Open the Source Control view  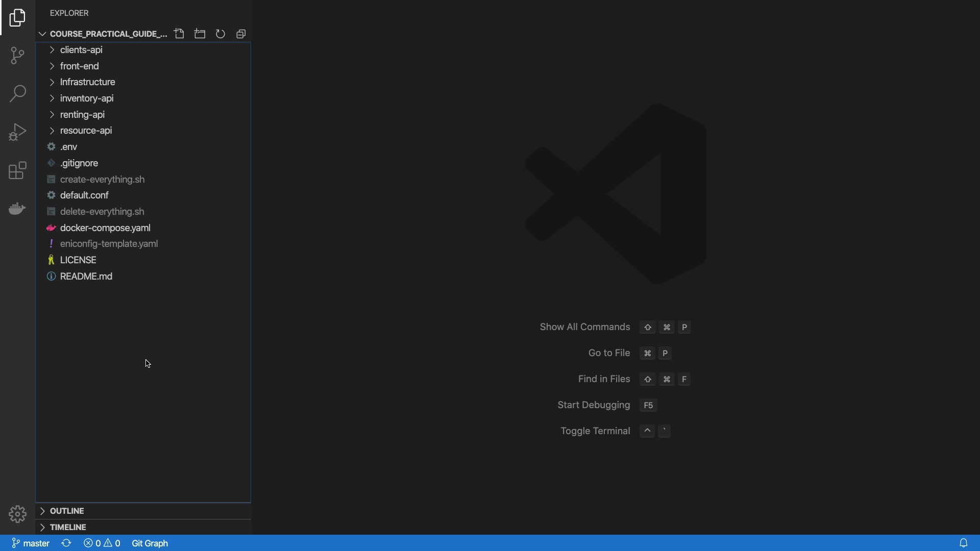click(x=17, y=56)
